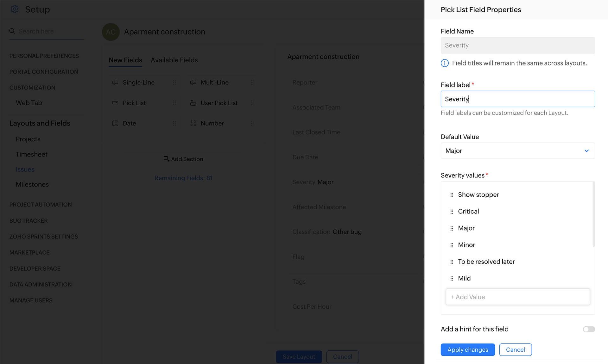Click drag handle next to Pick List
This screenshot has width=608, height=364.
174,103
